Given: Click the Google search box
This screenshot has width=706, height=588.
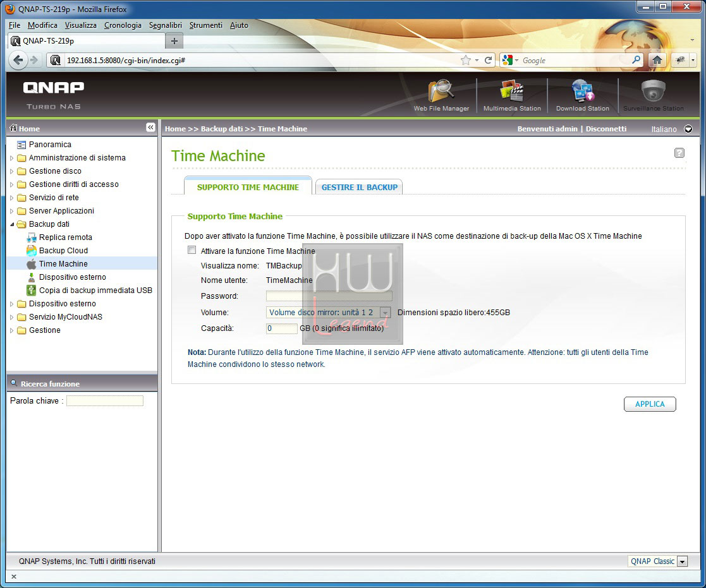Looking at the screenshot, I should (x=575, y=60).
